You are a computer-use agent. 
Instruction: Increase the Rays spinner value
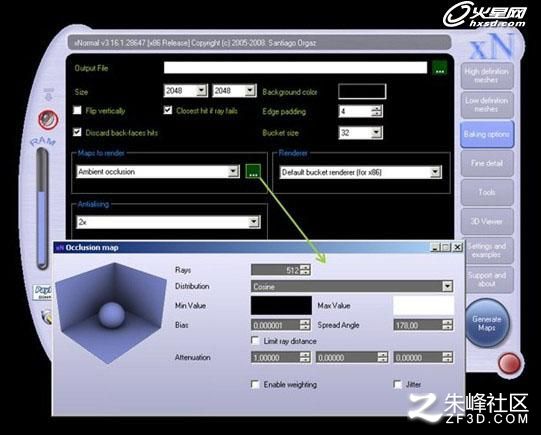click(305, 267)
